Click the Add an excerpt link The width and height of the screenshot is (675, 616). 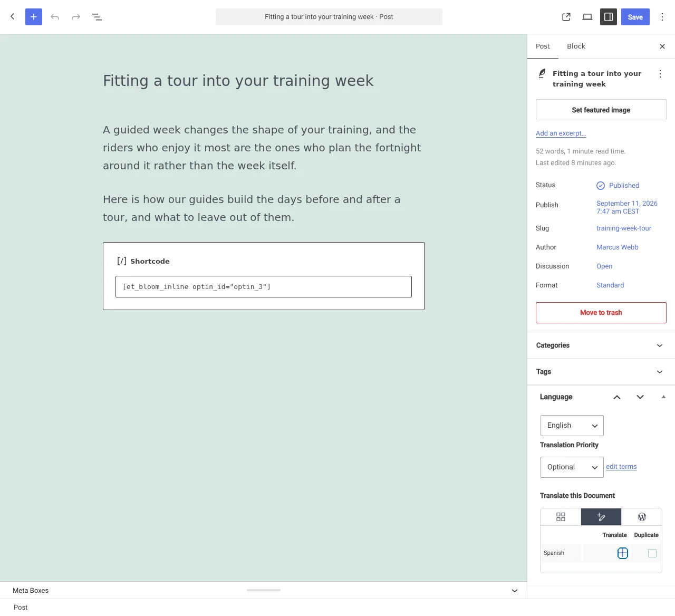pyautogui.click(x=561, y=133)
